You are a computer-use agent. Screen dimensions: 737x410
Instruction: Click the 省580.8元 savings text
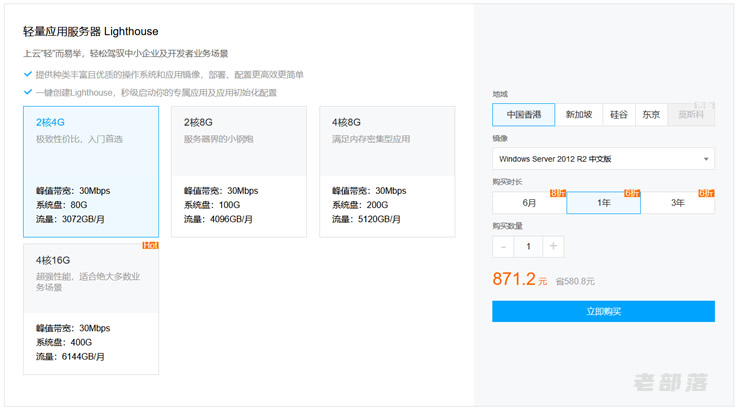575,281
